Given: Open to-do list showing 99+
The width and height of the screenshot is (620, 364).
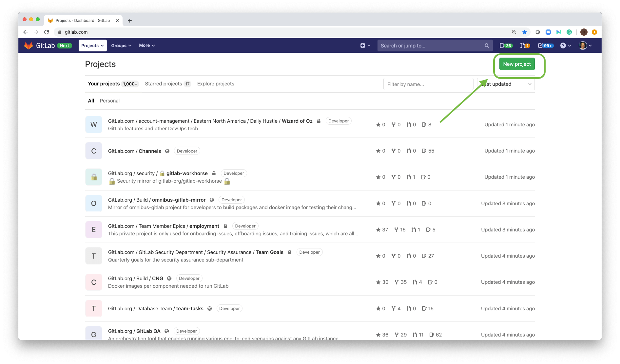Looking at the screenshot, I should pos(546,45).
